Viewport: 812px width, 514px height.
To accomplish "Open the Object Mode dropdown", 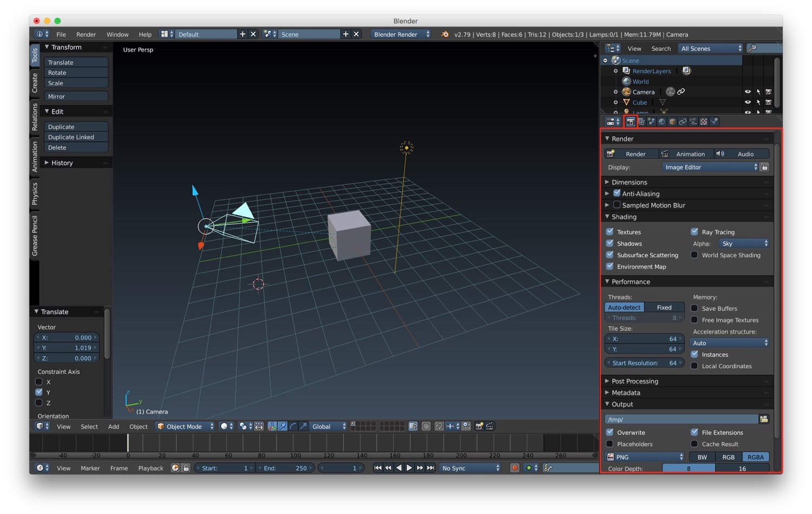I will [x=186, y=426].
